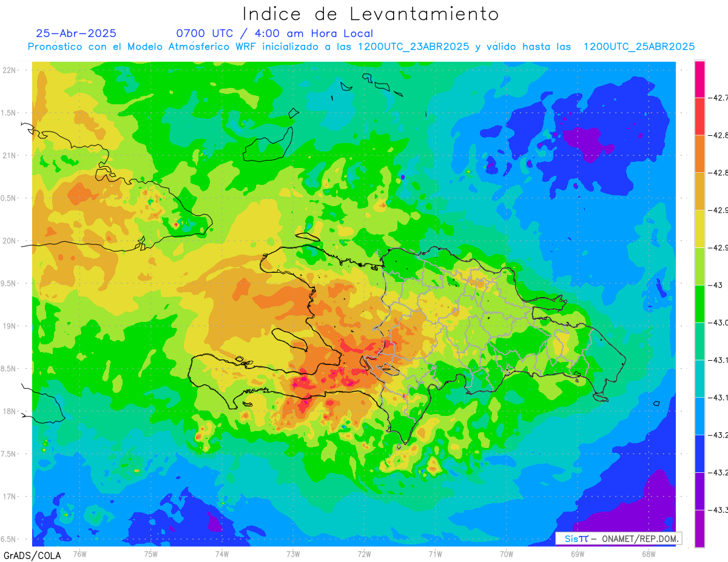The width and height of the screenshot is (728, 562).
Task: Click the 'Pronóstico con el Modelo Atmosférico WRF' line
Action: [361, 47]
